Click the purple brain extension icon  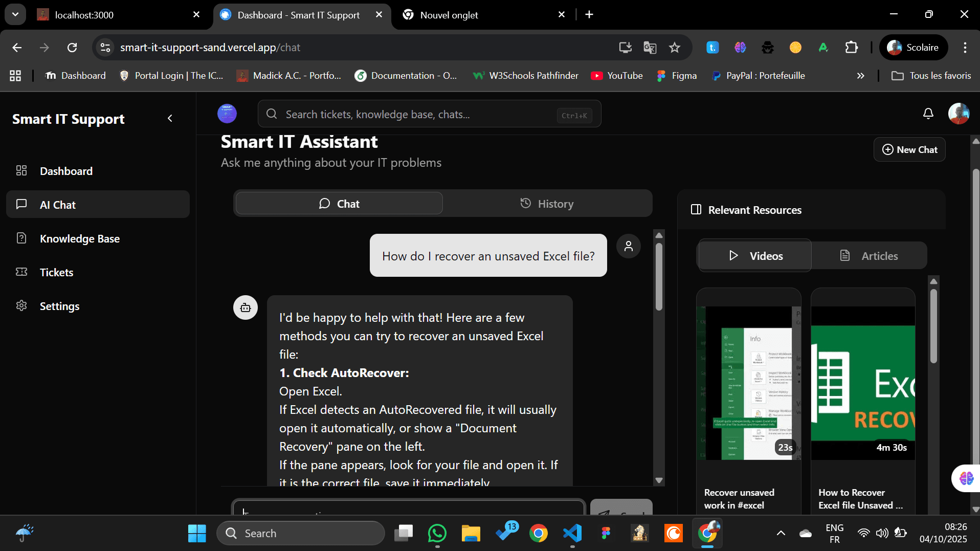[740, 48]
